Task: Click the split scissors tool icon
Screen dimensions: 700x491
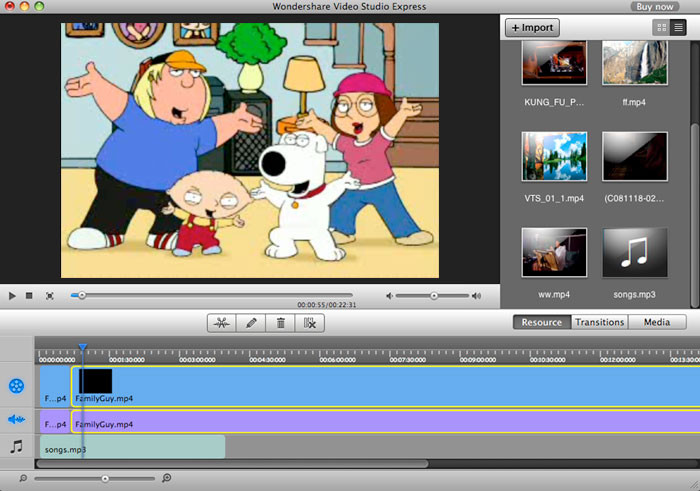Action: [222, 323]
